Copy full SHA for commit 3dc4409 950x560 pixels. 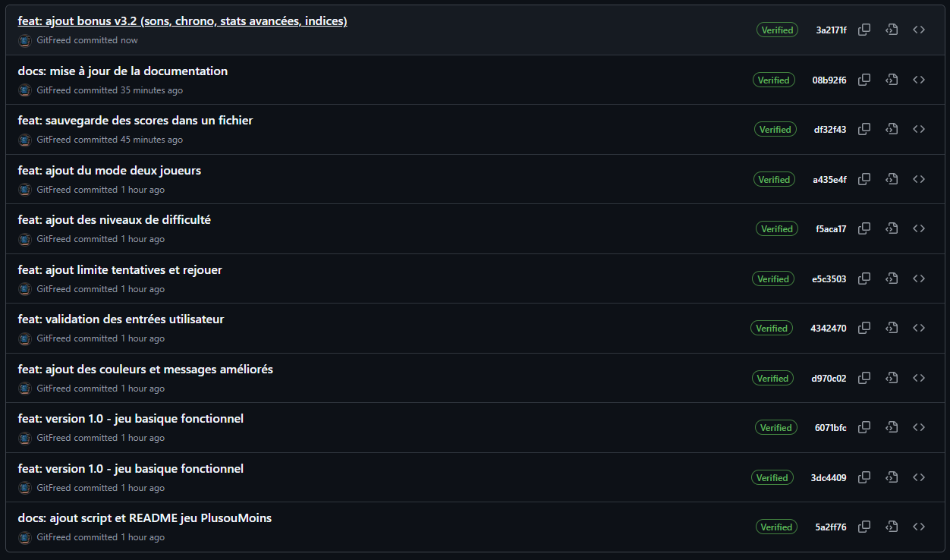(x=863, y=477)
